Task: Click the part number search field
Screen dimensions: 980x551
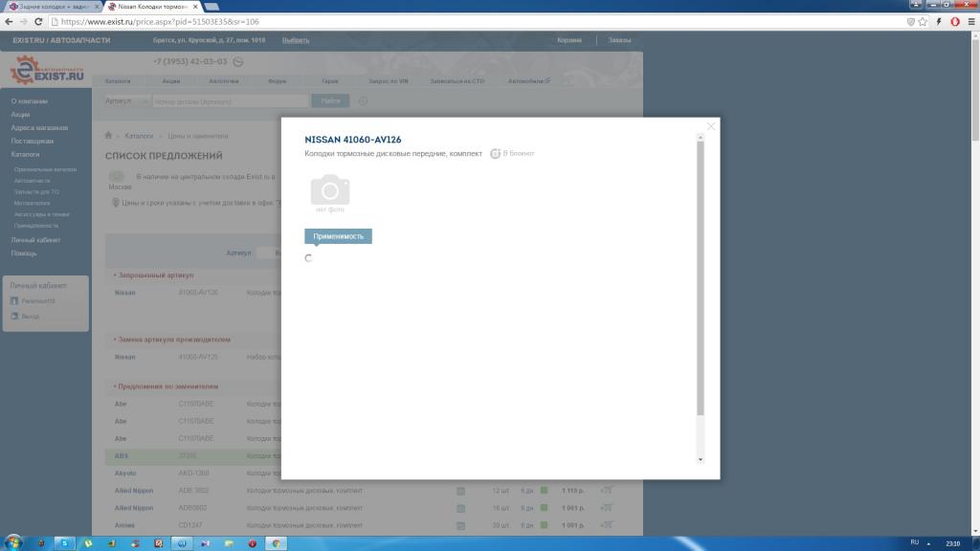Action: (x=231, y=101)
